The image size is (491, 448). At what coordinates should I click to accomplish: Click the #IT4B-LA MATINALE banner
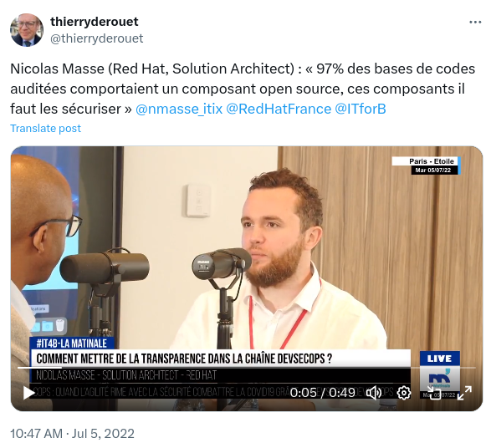click(x=71, y=344)
